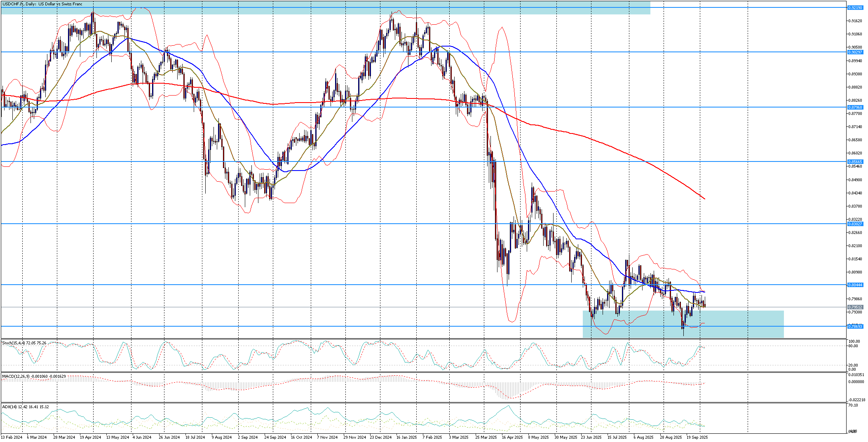Image resolution: width=868 pixels, height=442 pixels.
Task: Click the 16 Jan 2025 date marker
Action: tap(406, 437)
